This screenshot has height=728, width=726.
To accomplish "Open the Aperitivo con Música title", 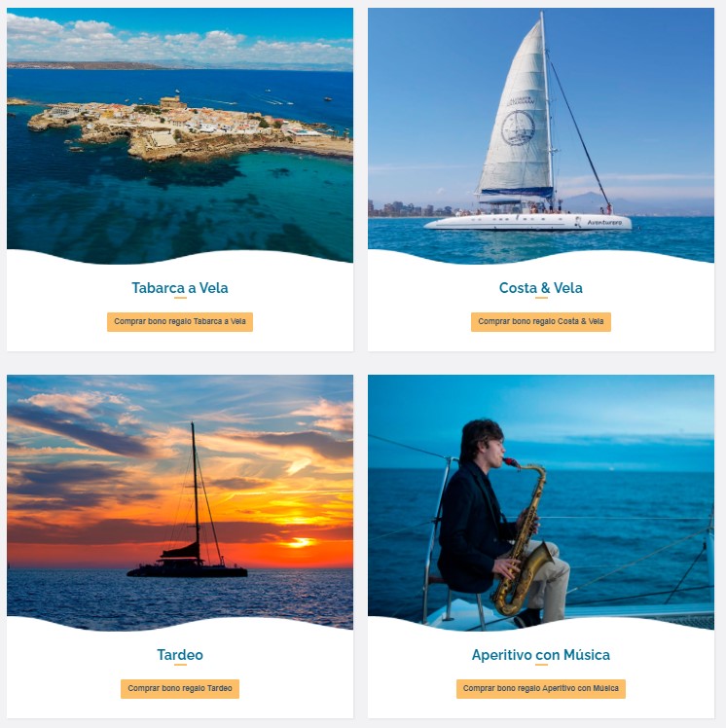I will point(541,655).
